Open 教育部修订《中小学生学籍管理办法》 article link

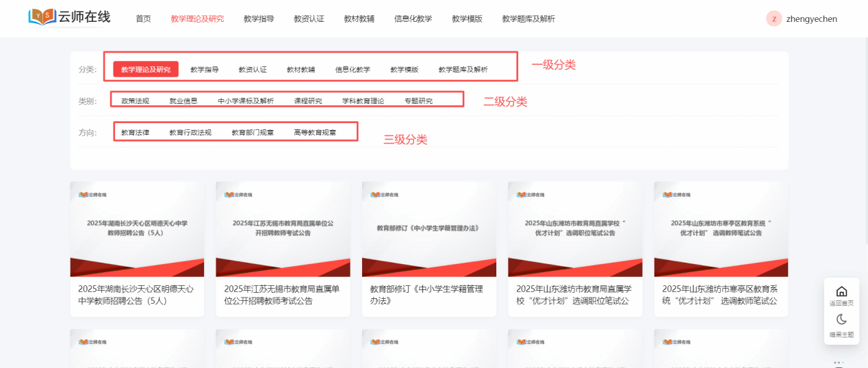pyautogui.click(x=427, y=295)
